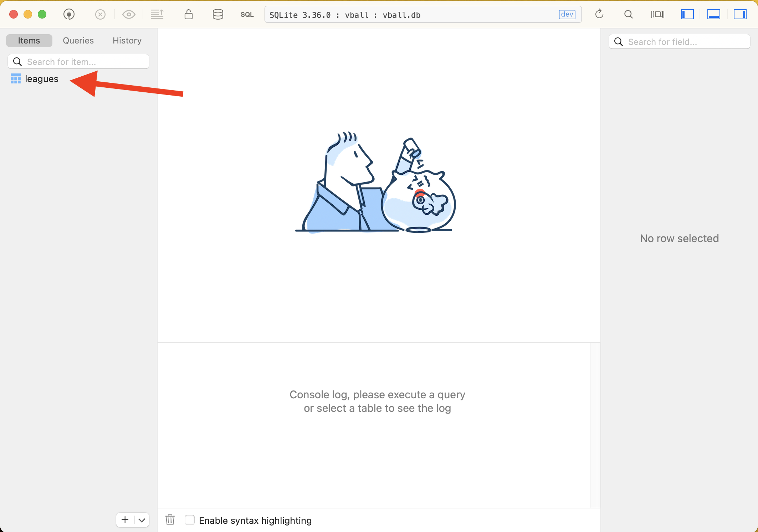
Task: Clear console log with trash icon
Action: tap(170, 520)
